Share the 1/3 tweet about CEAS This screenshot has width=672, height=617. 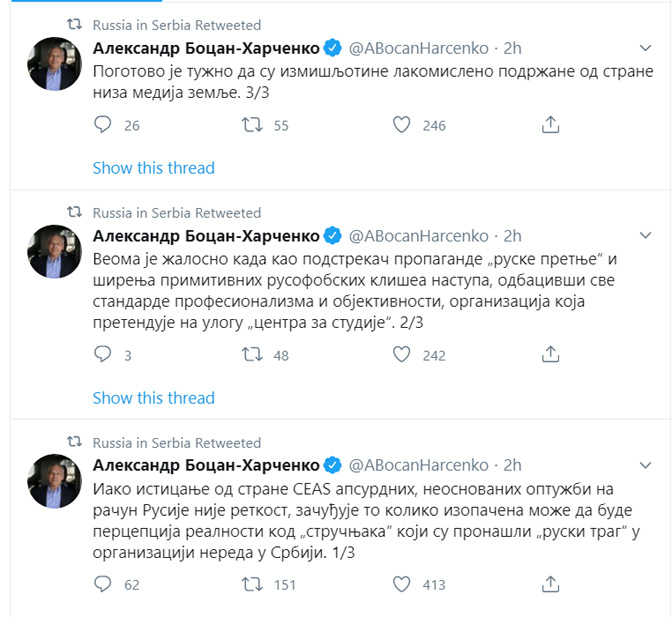point(550,584)
